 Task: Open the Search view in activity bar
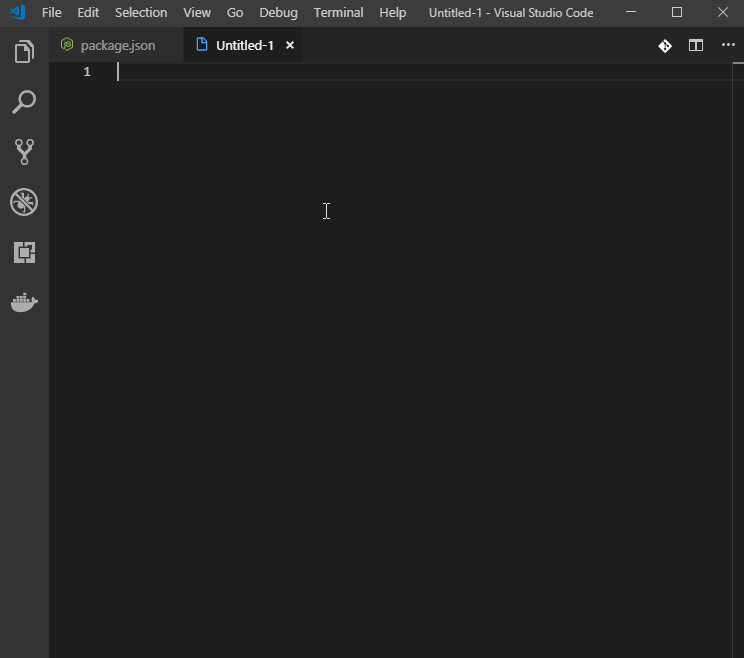pyautogui.click(x=24, y=102)
